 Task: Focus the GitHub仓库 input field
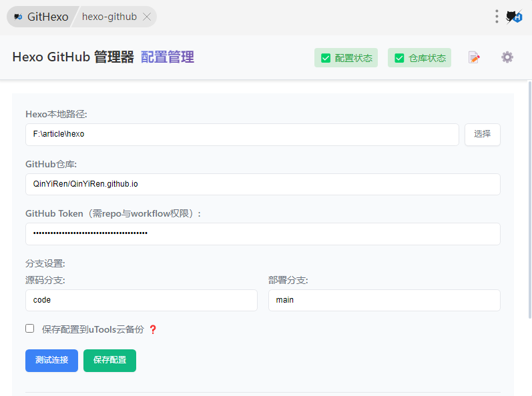263,184
